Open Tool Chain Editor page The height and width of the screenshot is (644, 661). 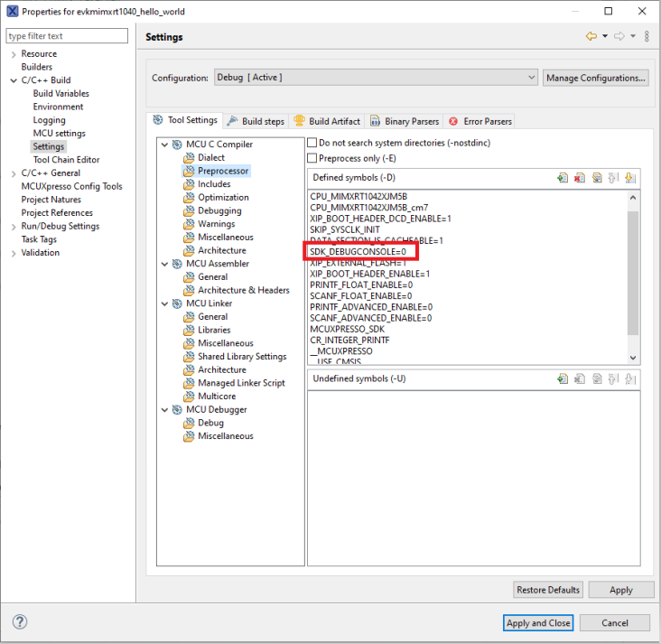(x=67, y=160)
